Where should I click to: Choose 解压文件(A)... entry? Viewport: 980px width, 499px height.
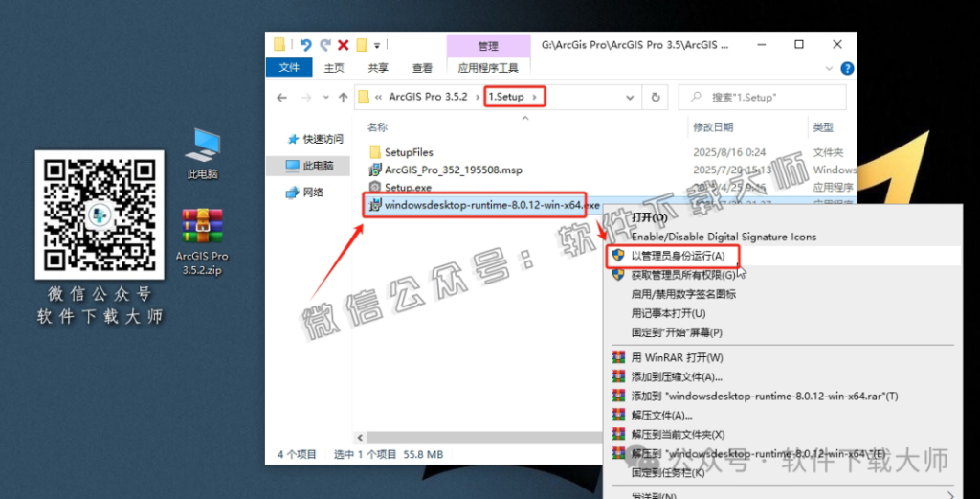point(662,416)
